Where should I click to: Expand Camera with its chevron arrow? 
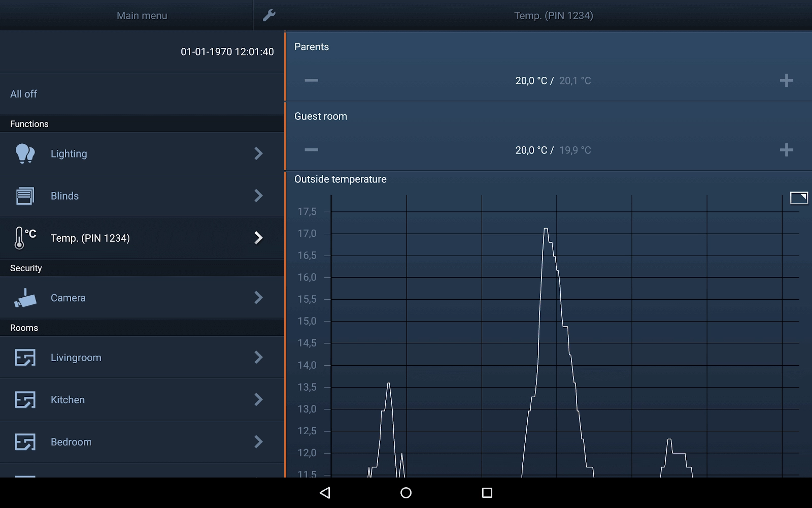tap(258, 298)
